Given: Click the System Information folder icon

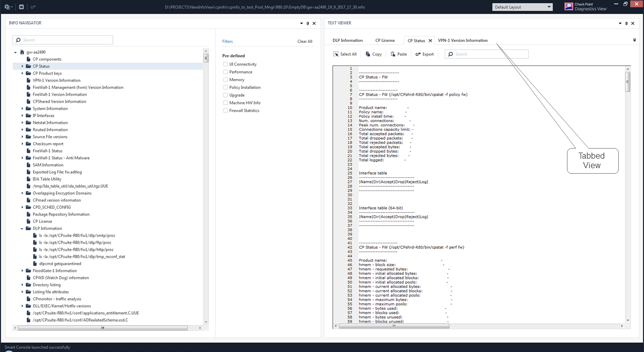Looking at the screenshot, I should (29, 108).
